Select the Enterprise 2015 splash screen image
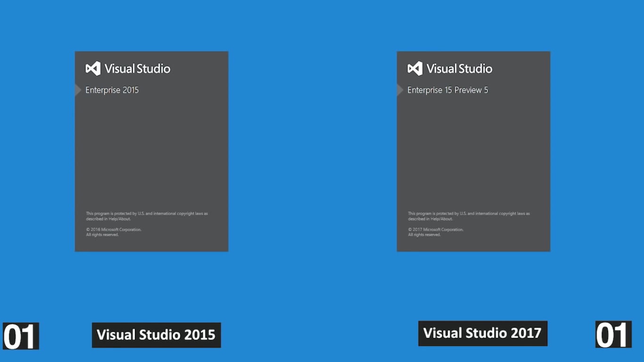 [151, 151]
